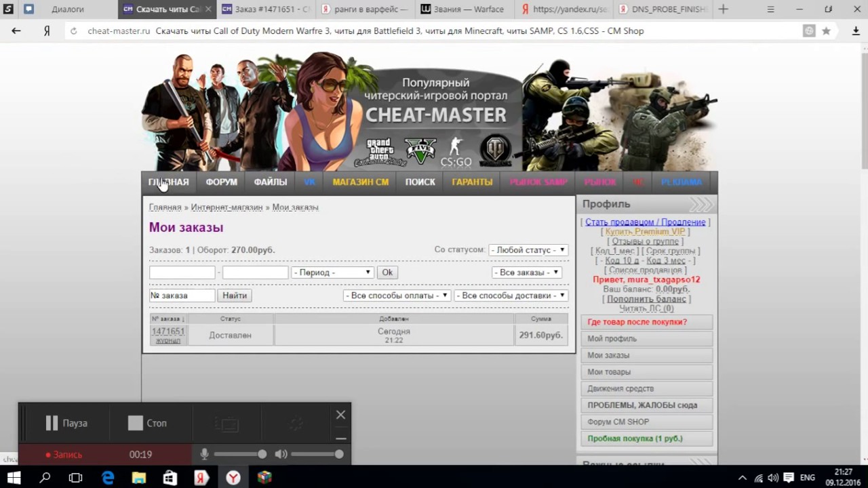Open the Все способы доставки dropdown
868x488 pixels.
[x=511, y=296]
